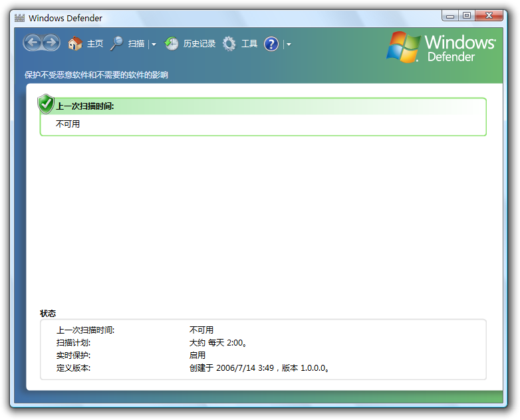Expand the 扫描 options dropdown arrow

(154, 44)
